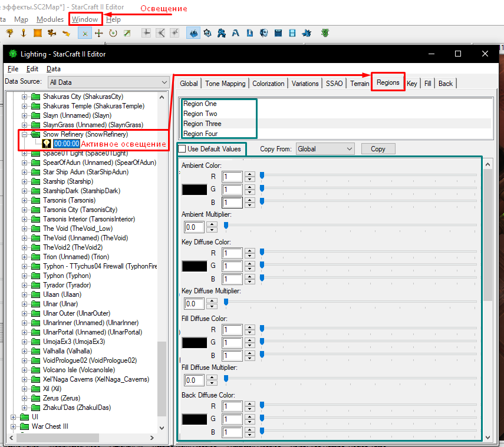The width and height of the screenshot is (504, 447).
Task: Expand the Zerus folder node
Action: [x=24, y=398]
